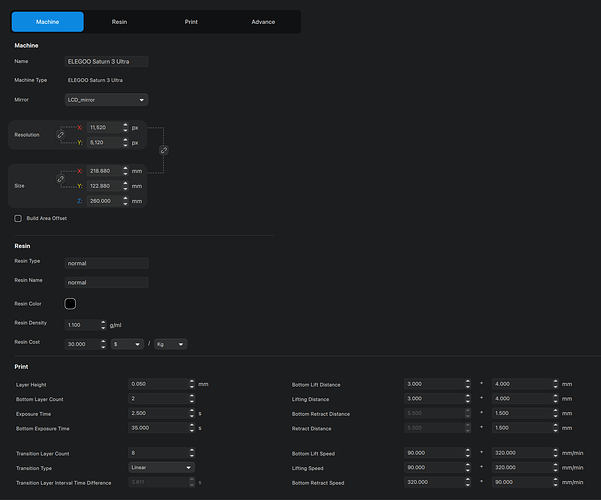Click the Layer Height value field
Viewport: 601px width, 500px height.
coord(158,384)
